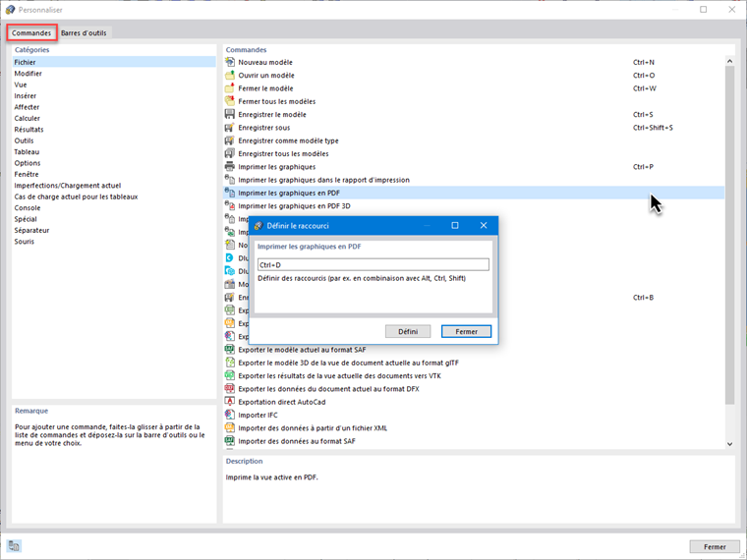Select the Calculer category
Image resolution: width=747 pixels, height=560 pixels.
(x=28, y=118)
